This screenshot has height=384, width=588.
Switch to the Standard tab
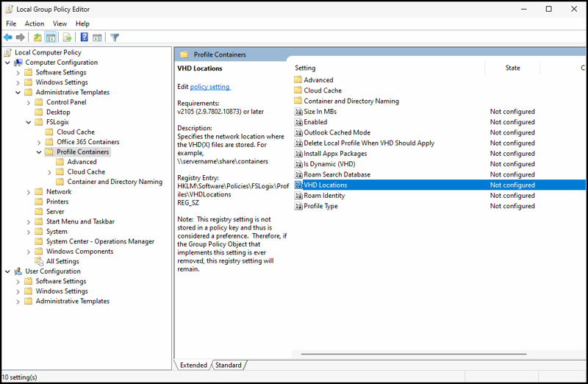point(229,365)
